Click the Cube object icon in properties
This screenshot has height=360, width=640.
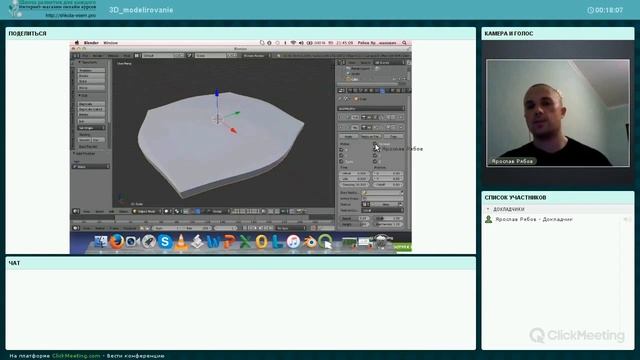click(x=356, y=99)
